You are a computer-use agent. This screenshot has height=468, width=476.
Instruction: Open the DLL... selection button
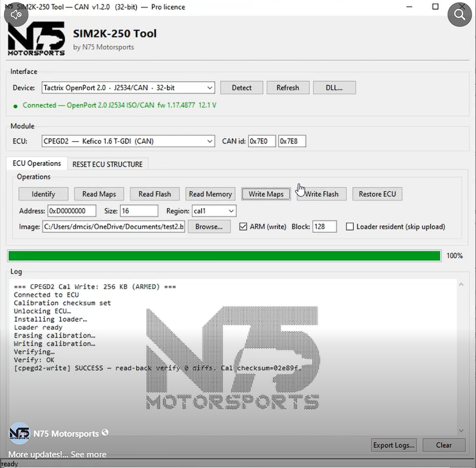pos(334,88)
